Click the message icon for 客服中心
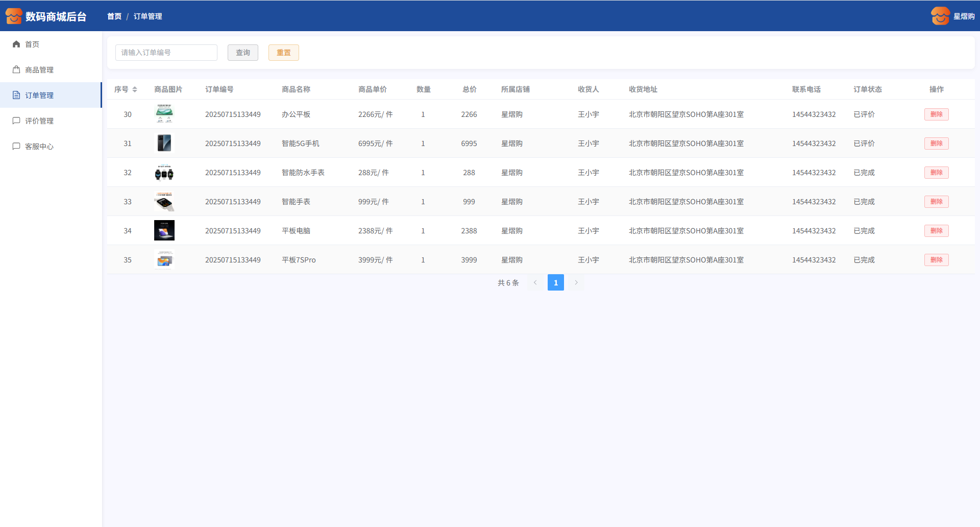980x527 pixels. [16, 147]
